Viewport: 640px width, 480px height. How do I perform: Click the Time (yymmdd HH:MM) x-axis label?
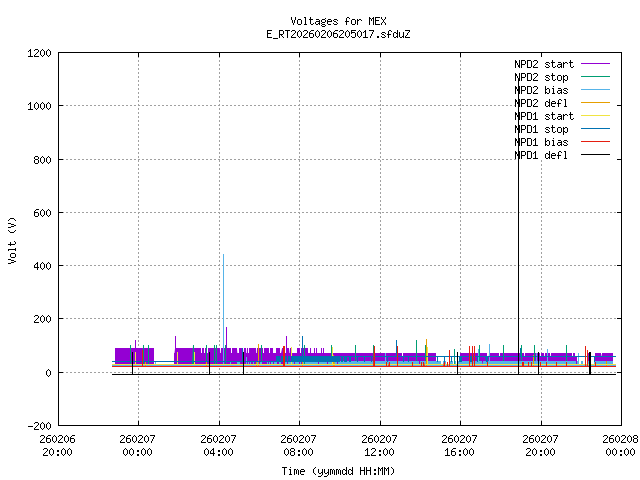(338, 470)
